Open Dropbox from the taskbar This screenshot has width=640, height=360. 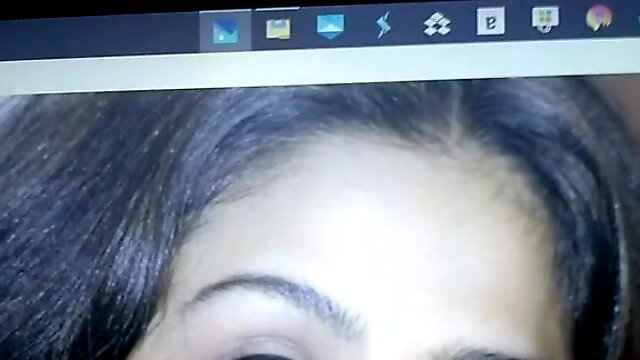[x=436, y=24]
